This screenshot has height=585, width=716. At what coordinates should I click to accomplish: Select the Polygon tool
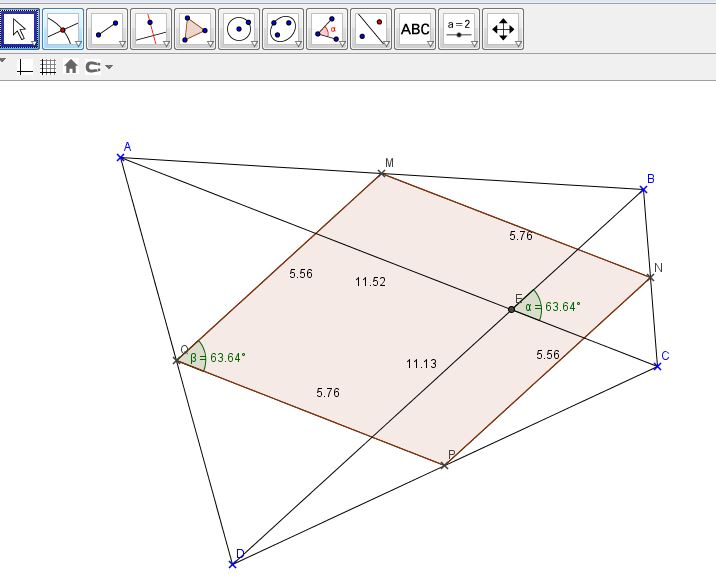click(195, 29)
